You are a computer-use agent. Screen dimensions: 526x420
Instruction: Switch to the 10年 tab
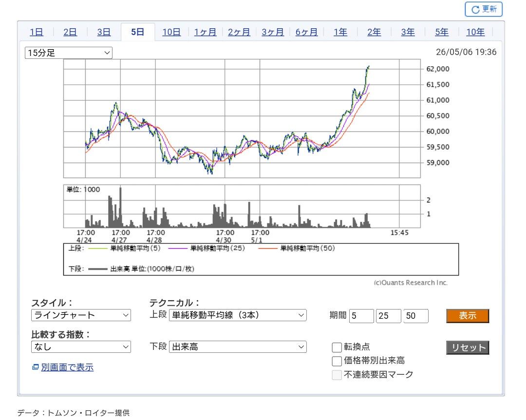coord(475,32)
